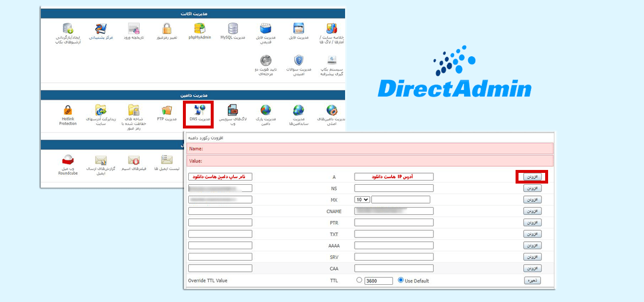The width and height of the screenshot is (644, 302).
Task: Focus the TXT record value field
Action: (394, 234)
